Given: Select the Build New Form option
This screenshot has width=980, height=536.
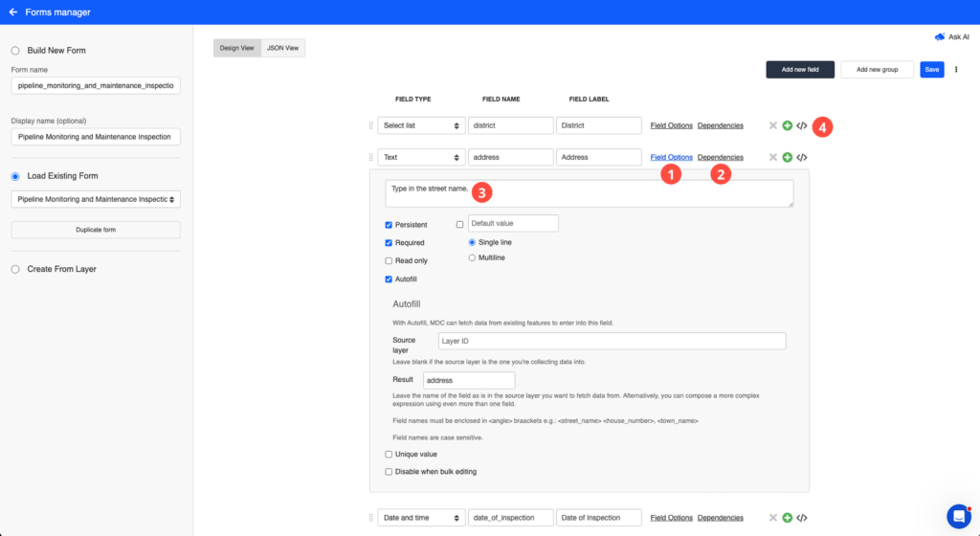Looking at the screenshot, I should tap(15, 51).
